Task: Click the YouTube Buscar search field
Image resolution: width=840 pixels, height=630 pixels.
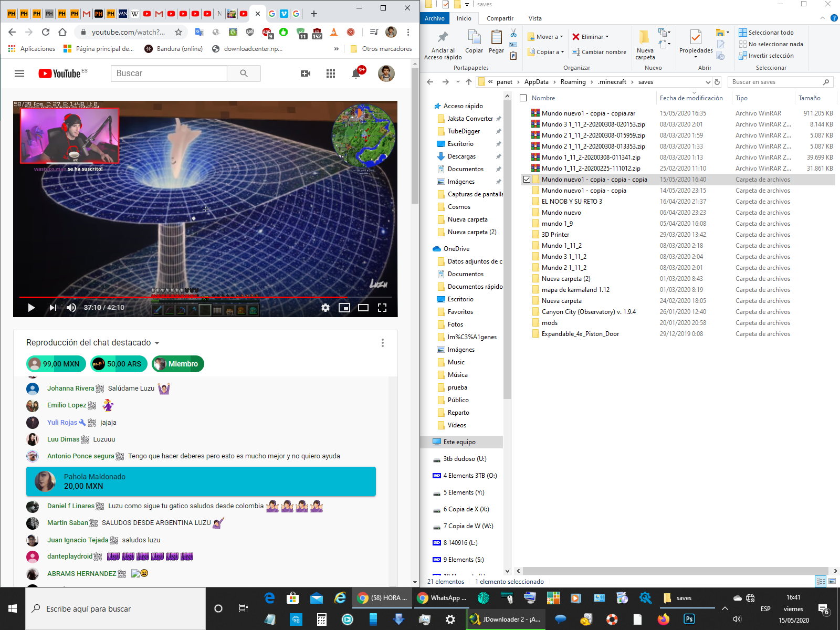Action: pos(169,73)
